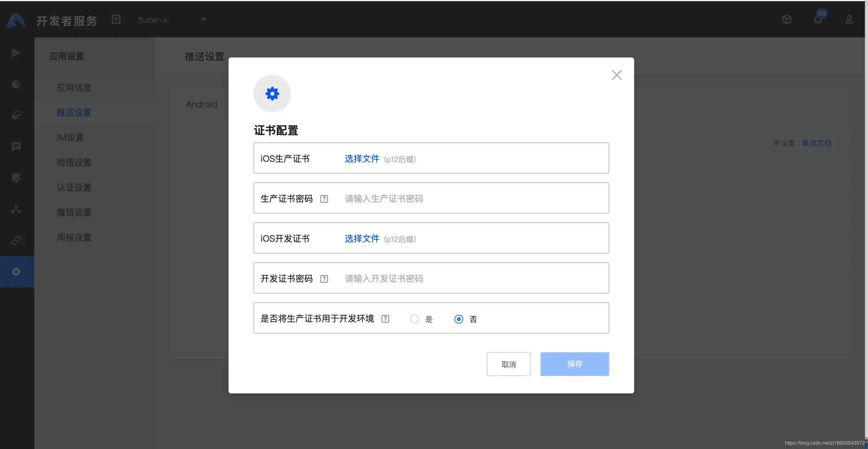This screenshot has height=449, width=868.
Task: Click the pie chart statistics icon in sidebar
Action: click(x=16, y=84)
